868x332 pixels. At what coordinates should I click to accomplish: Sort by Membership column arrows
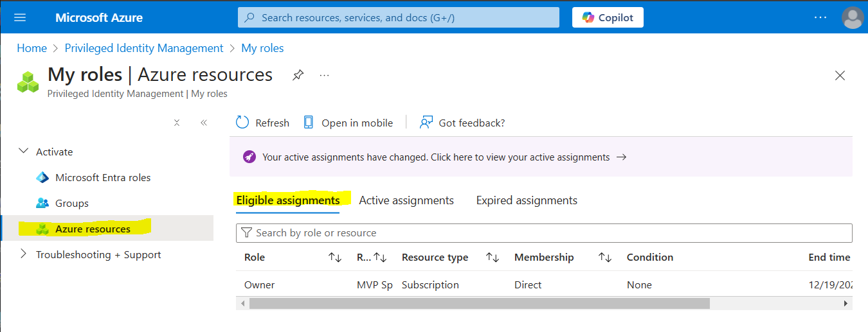605,258
